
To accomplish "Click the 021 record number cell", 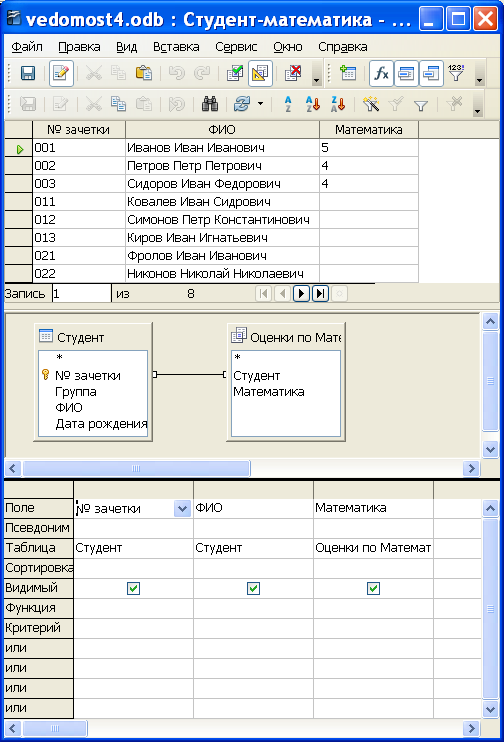I will (79, 256).
